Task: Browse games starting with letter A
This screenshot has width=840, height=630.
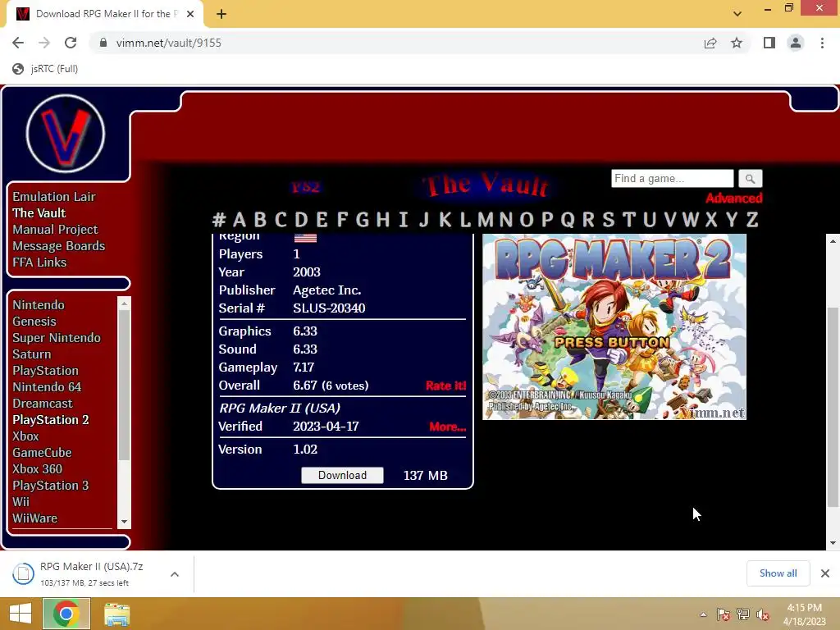Action: (x=240, y=220)
